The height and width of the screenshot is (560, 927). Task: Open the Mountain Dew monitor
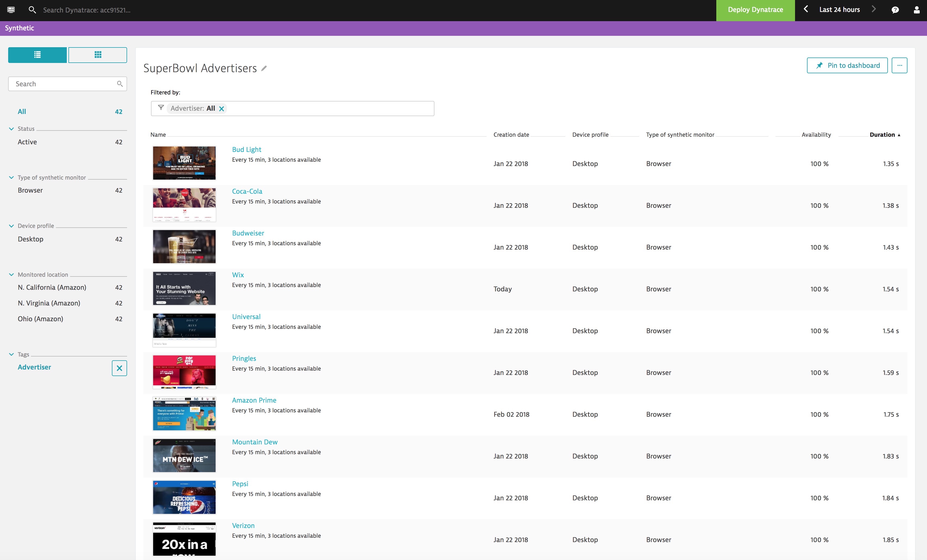[x=255, y=442]
